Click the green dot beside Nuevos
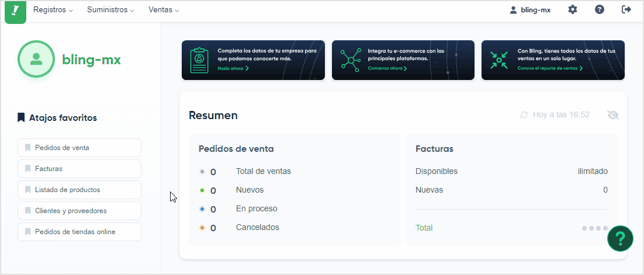 point(202,190)
